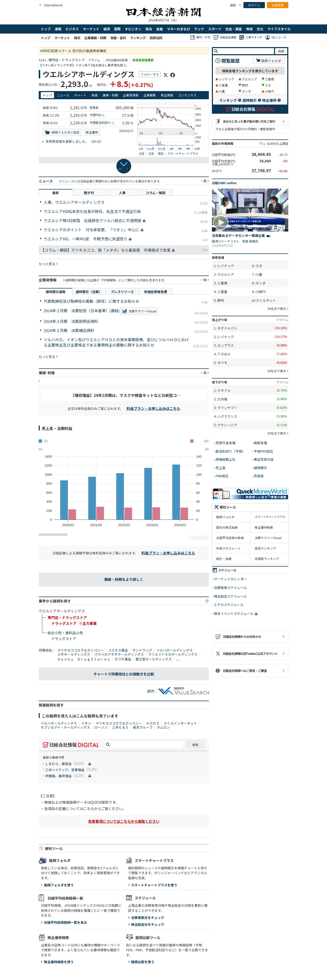The width and height of the screenshot is (327, 980).
Task: Switch to the コンセンサス stock tab
Action: (x=187, y=95)
